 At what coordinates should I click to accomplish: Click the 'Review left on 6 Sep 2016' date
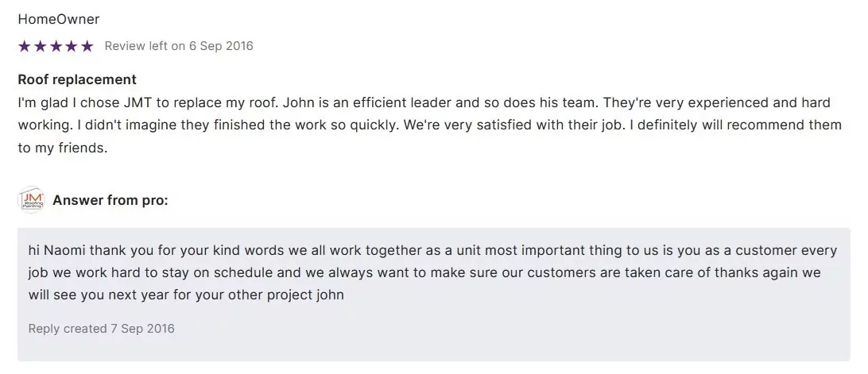(179, 46)
